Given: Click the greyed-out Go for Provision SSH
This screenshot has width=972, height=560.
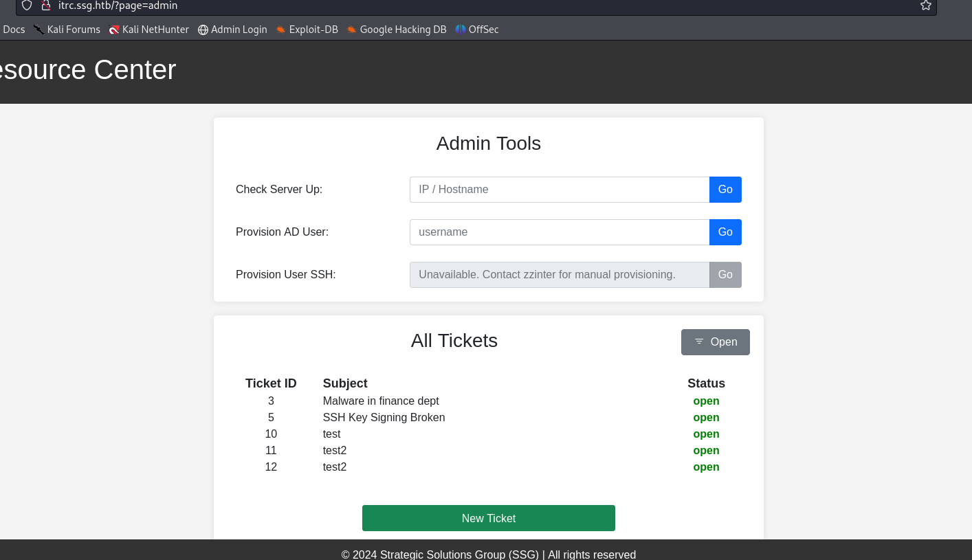Looking at the screenshot, I should 725,275.
